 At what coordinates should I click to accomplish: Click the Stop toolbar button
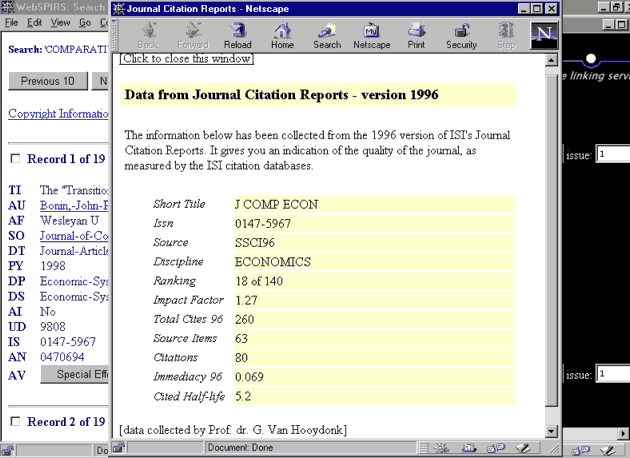tap(506, 35)
